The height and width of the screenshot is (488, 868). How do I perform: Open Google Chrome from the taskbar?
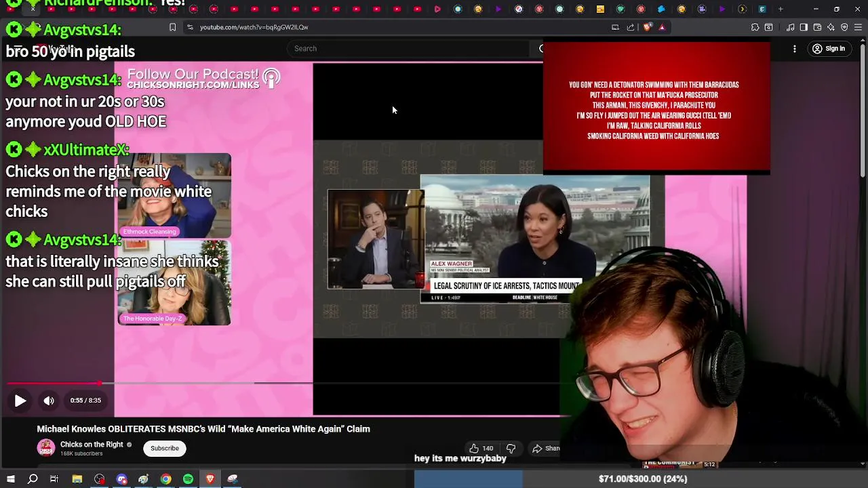click(x=165, y=479)
